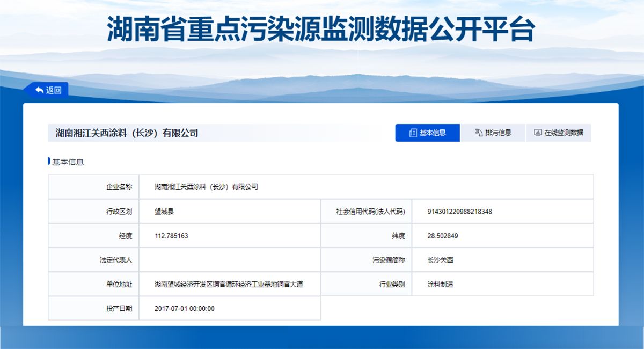This screenshot has height=349, width=644.
Task: Click the document icon in 基本信息 tab
Action: [x=413, y=133]
